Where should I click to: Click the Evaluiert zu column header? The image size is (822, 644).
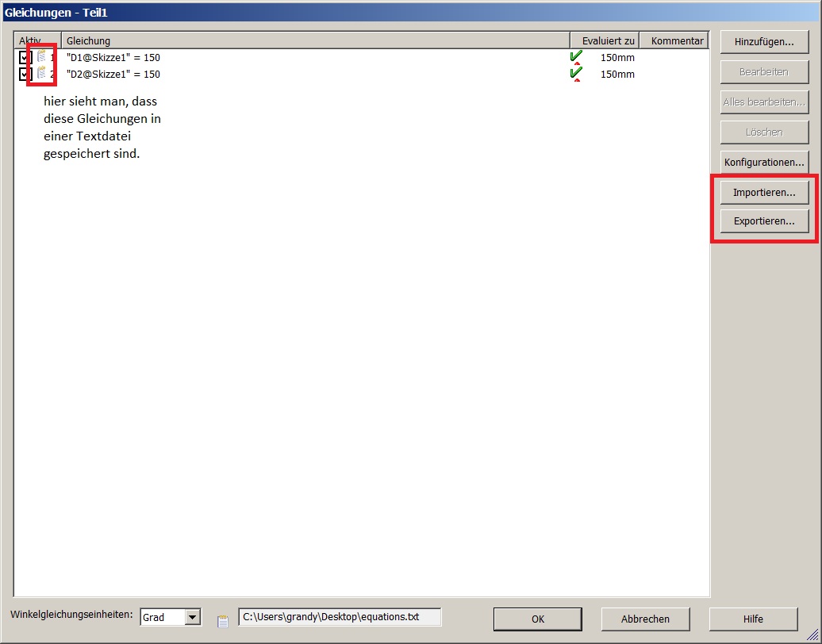click(605, 40)
